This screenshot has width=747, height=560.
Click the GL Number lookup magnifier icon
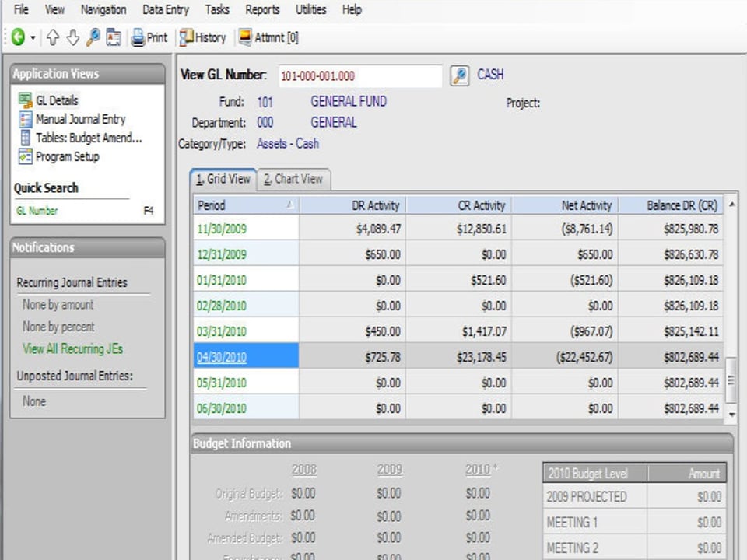[460, 75]
